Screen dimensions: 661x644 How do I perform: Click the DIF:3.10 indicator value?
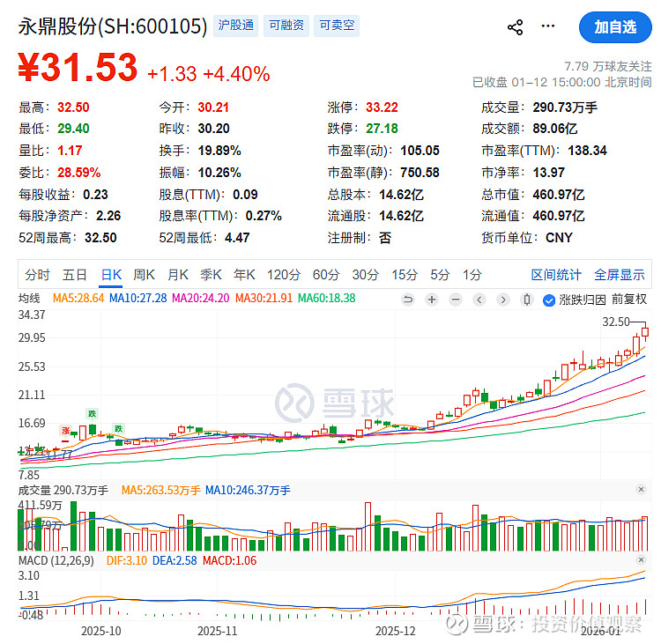pyautogui.click(x=126, y=560)
